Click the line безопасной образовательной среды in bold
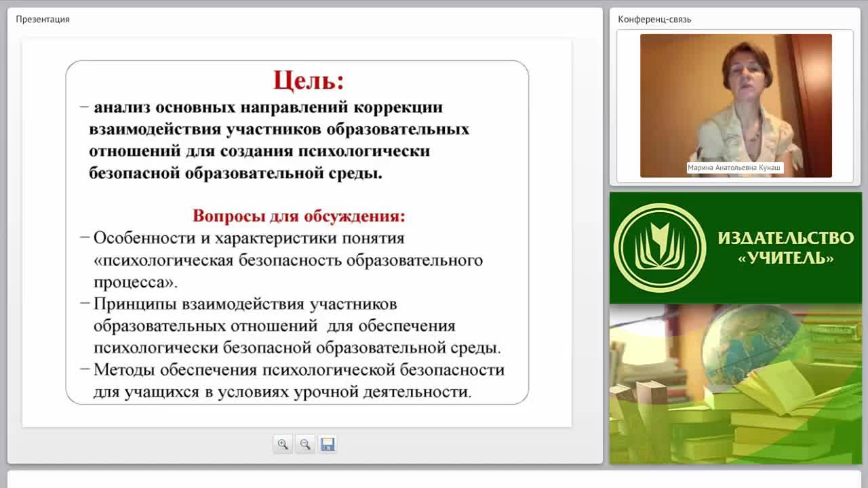 pyautogui.click(x=236, y=174)
